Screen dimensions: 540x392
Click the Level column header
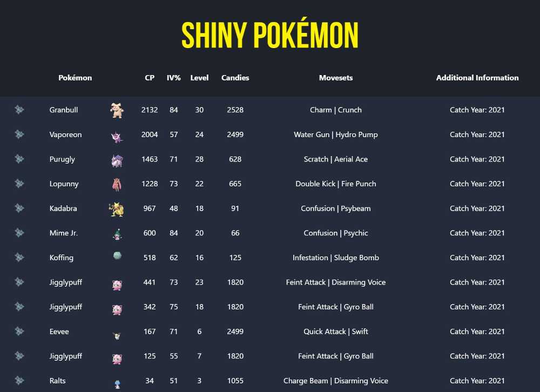[199, 78]
